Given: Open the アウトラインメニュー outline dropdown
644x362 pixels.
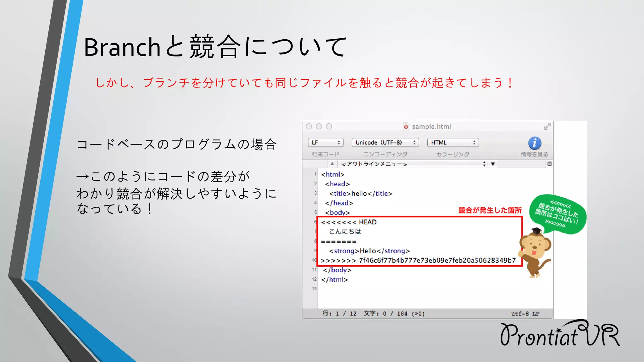Looking at the screenshot, I should click(412, 164).
